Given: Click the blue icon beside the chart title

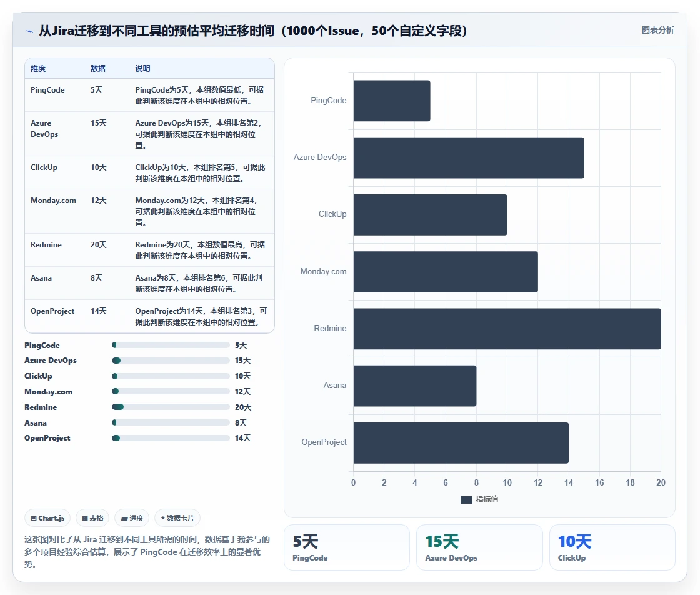Looking at the screenshot, I should [x=30, y=31].
